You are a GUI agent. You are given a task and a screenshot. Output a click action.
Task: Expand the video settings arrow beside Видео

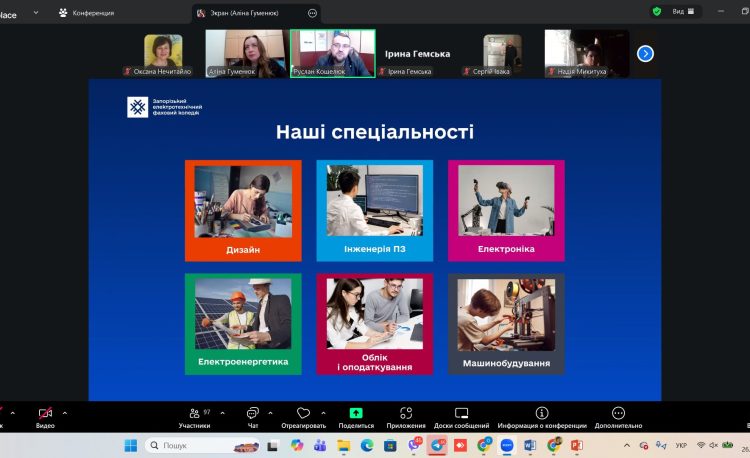coord(66,412)
